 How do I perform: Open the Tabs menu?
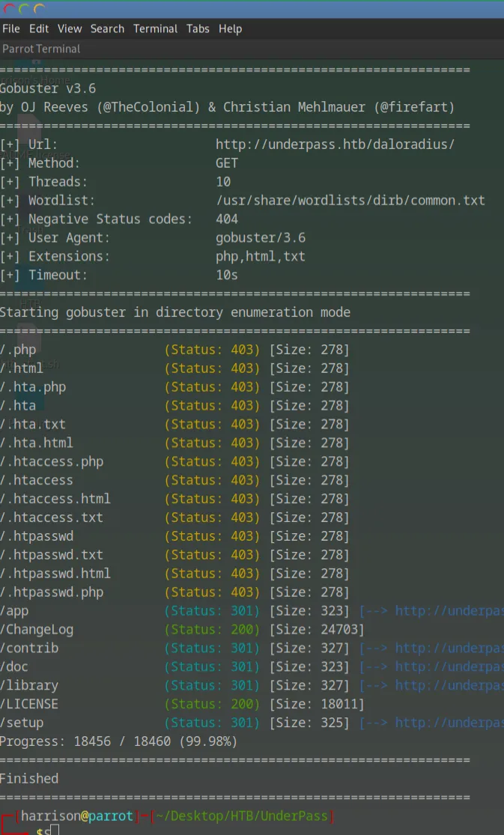198,28
